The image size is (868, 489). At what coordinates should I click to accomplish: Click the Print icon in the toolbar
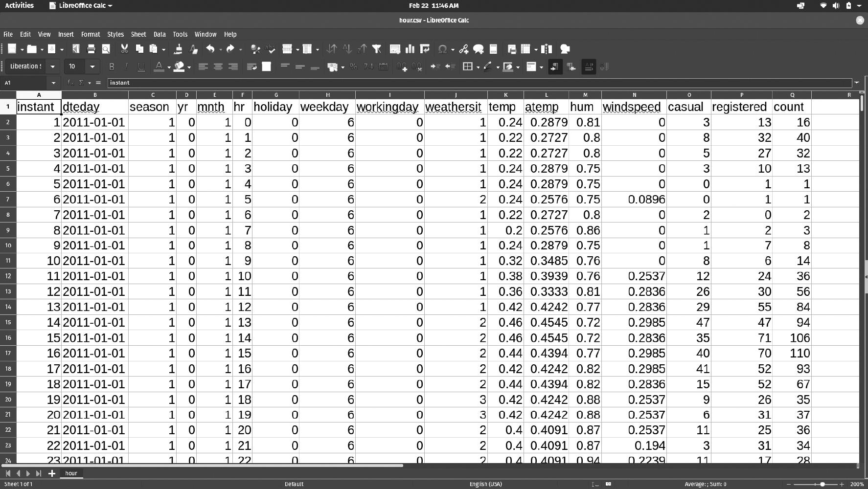click(x=91, y=49)
